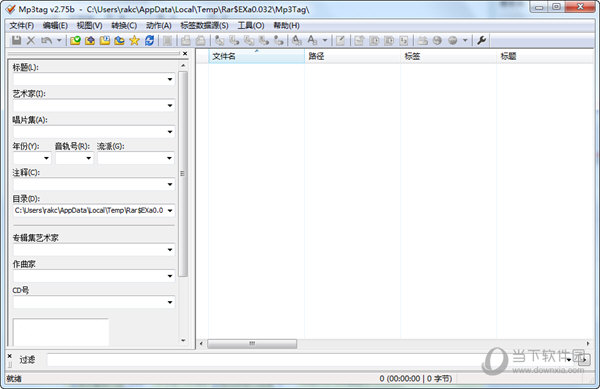600x389 pixels.
Task: Click the Quick actions icon
Action: coord(312,40)
